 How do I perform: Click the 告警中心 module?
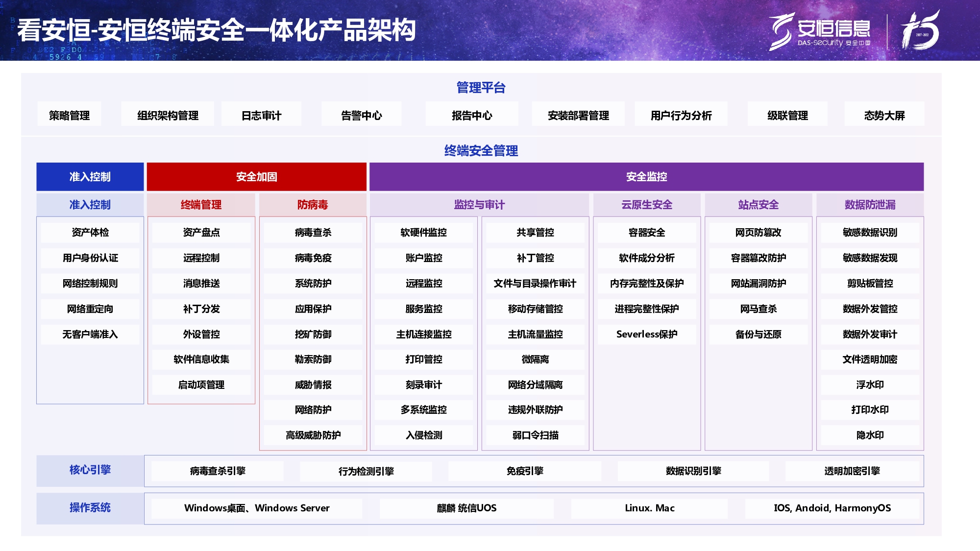[x=361, y=115]
